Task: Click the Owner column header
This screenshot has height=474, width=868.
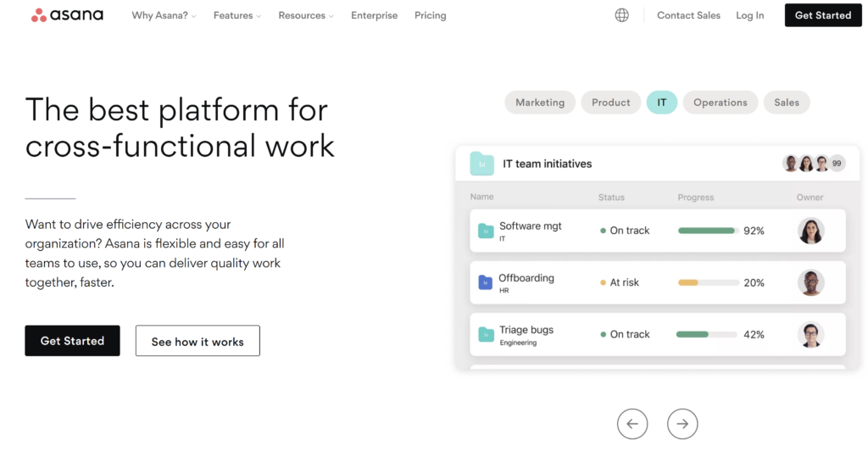Action: (810, 197)
